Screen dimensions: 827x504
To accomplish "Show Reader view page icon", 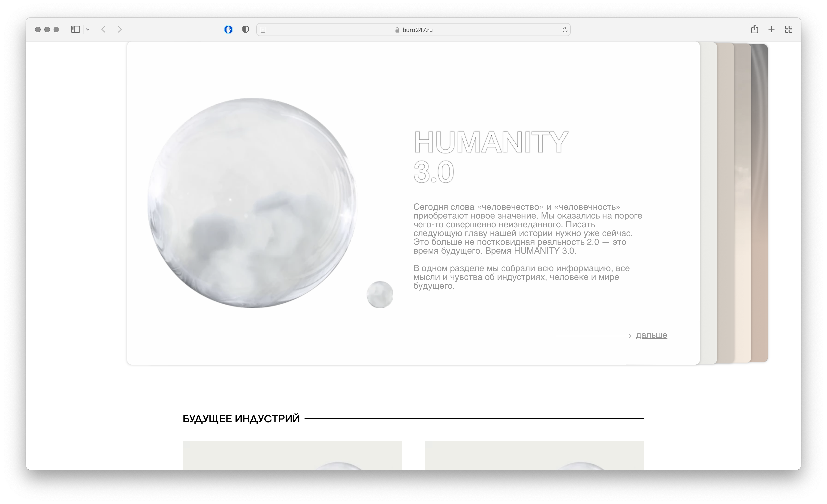I will pyautogui.click(x=263, y=30).
